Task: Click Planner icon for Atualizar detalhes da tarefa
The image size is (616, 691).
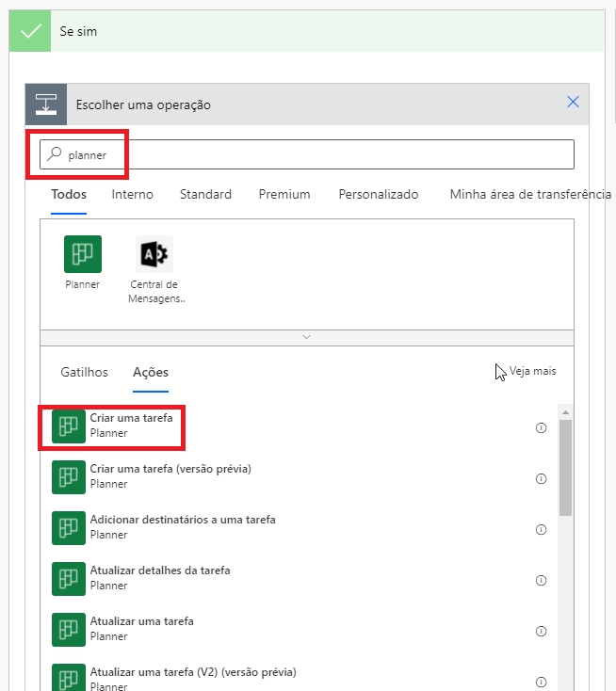Action: coord(69,579)
